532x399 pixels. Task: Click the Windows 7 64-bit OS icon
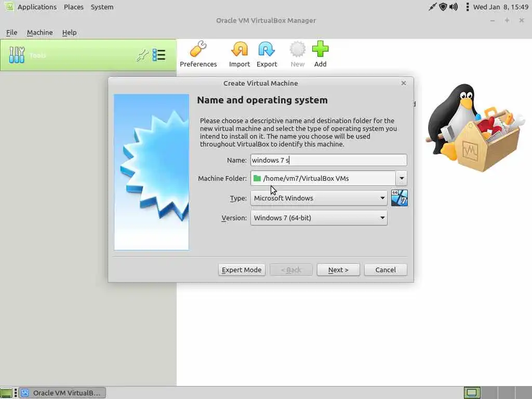click(400, 198)
